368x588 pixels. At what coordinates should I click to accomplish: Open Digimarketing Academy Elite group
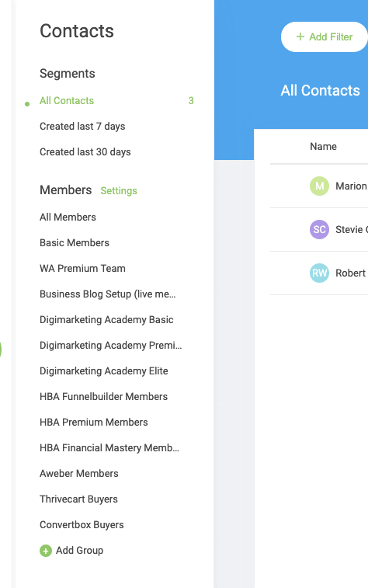(x=104, y=371)
